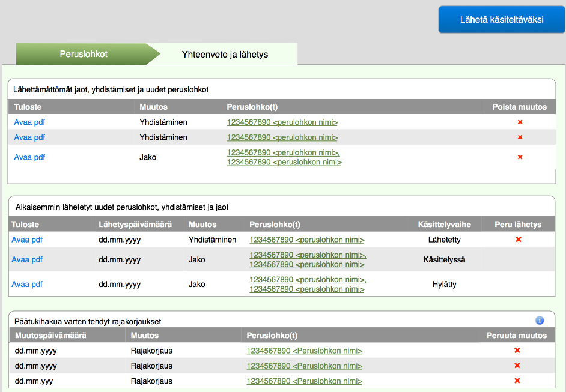Select the Yhteenveto ja lähetys tab

[x=225, y=55]
